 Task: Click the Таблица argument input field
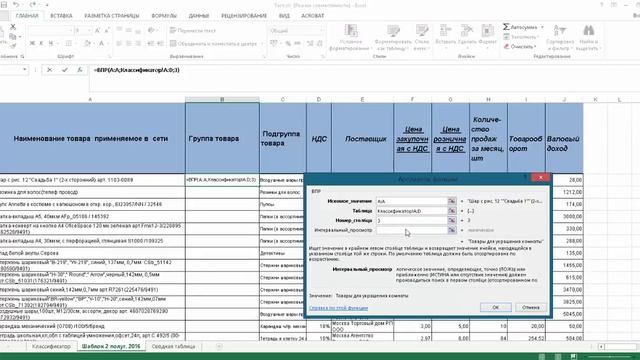click(411, 211)
